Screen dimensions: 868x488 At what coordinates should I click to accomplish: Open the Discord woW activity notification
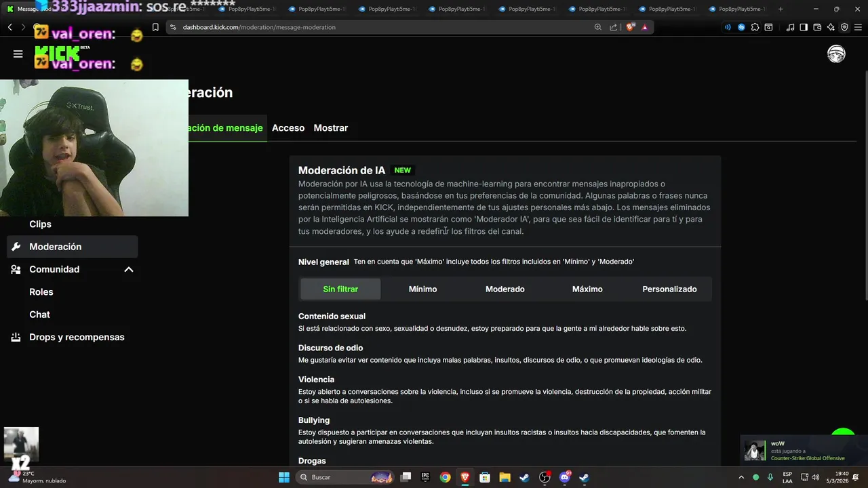coord(804,451)
